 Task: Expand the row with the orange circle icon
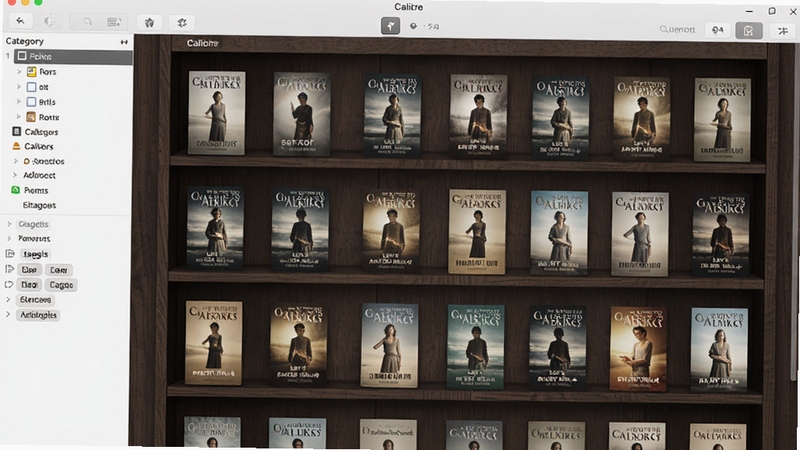(16, 161)
